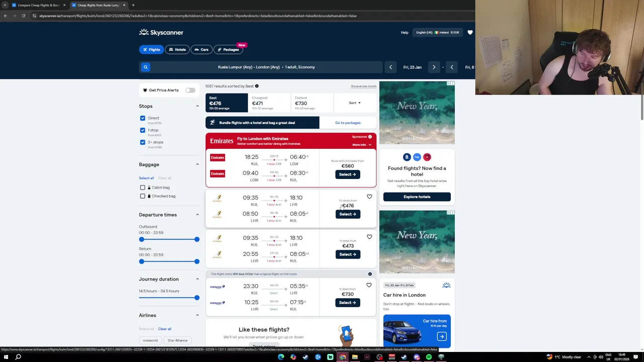The width and height of the screenshot is (644, 362).
Task: Click Select on the €473 flight
Action: [x=348, y=254]
